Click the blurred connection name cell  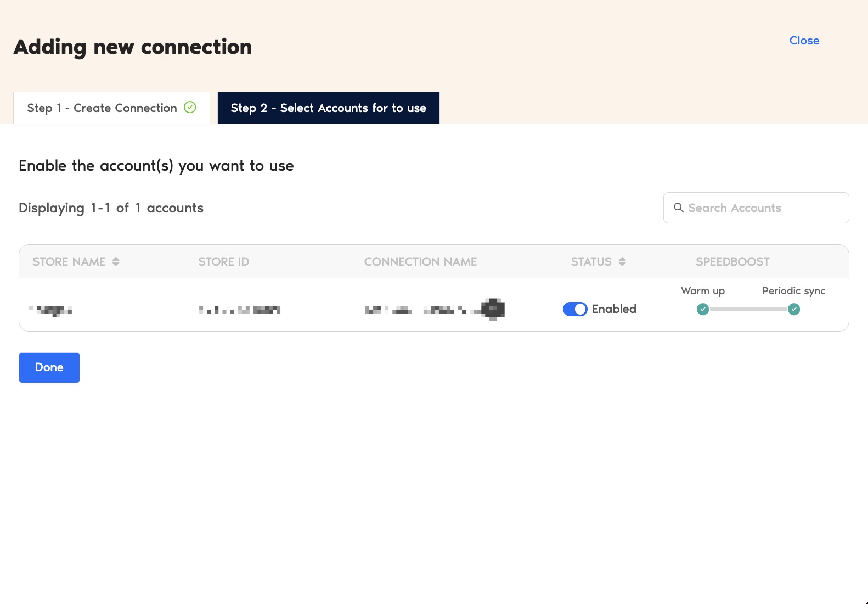click(x=435, y=310)
